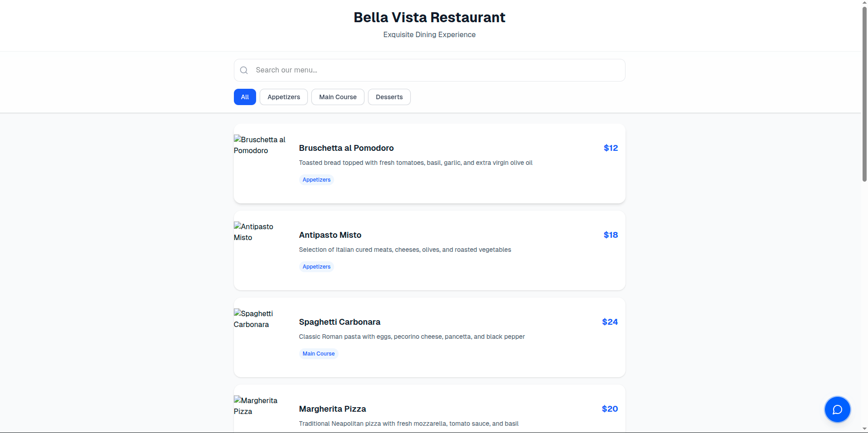Open the chat bubble in bottom corner
The width and height of the screenshot is (868, 433).
[838, 409]
